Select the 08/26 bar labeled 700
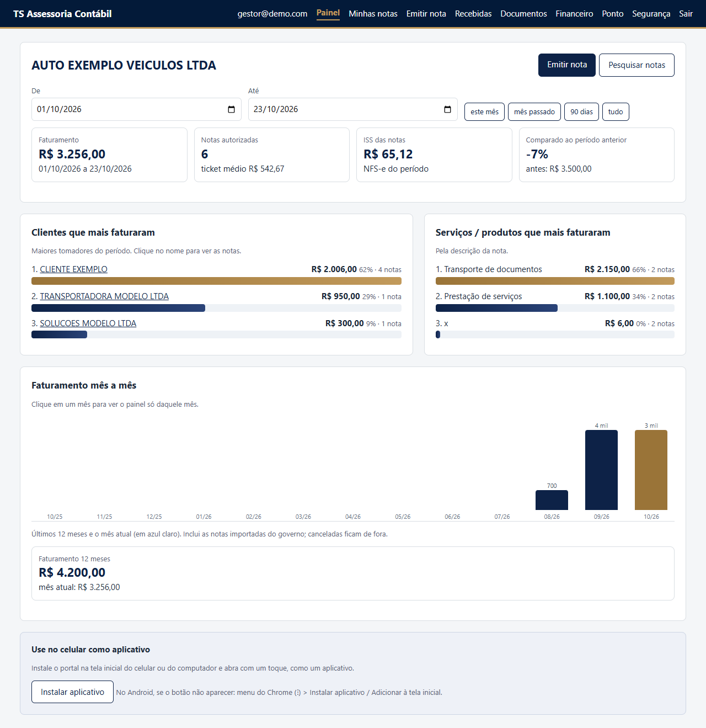Screen dimensions: 706x728 (x=552, y=500)
